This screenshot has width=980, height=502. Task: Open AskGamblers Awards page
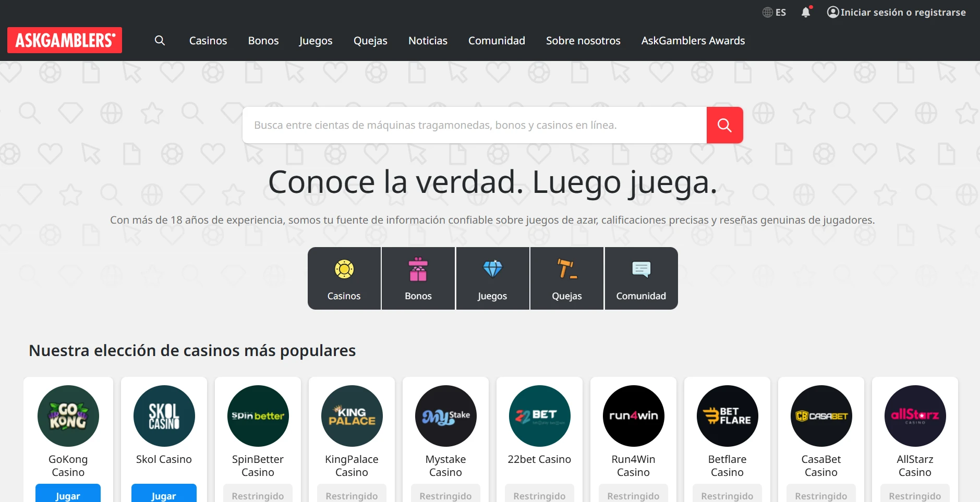pos(693,41)
